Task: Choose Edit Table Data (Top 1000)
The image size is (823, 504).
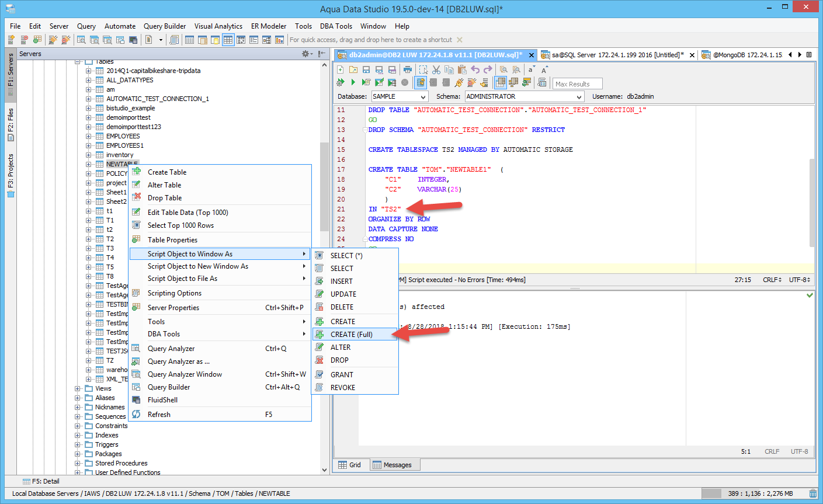Action: pos(220,213)
